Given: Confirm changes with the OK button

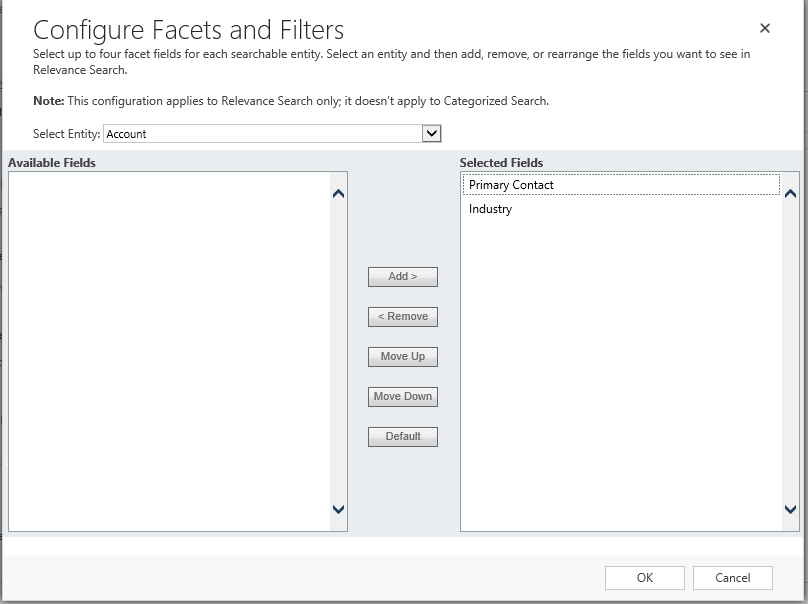Looking at the screenshot, I should tap(644, 577).
